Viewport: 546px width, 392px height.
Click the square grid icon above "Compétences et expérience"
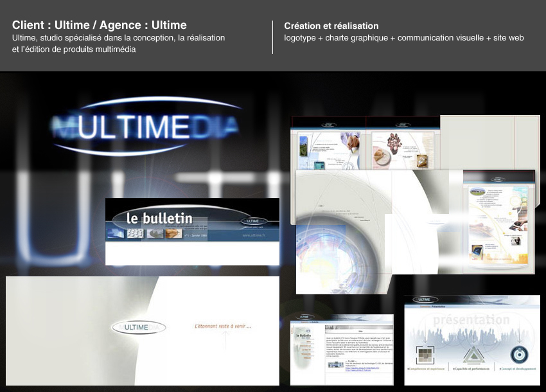[425, 355]
